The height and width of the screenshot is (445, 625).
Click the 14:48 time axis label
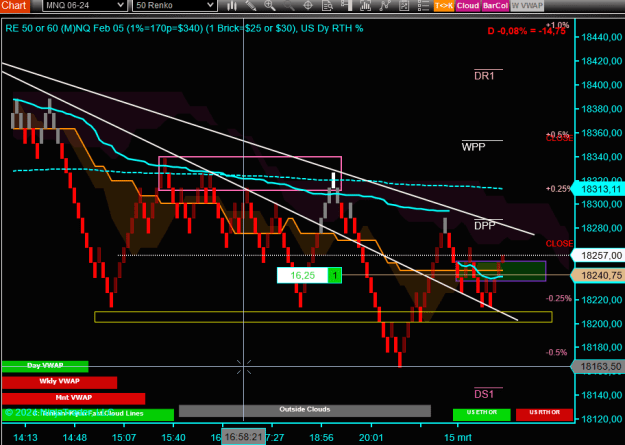[75, 437]
